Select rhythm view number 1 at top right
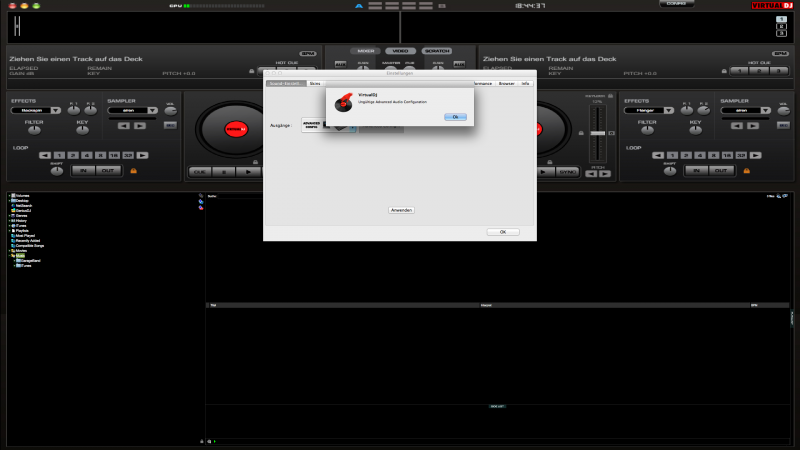The image size is (800, 450). [781, 19]
